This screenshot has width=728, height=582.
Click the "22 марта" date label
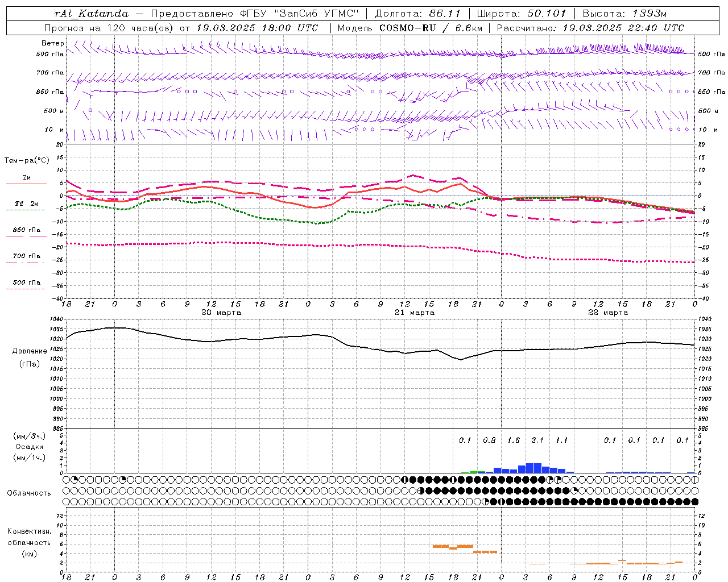(608, 313)
